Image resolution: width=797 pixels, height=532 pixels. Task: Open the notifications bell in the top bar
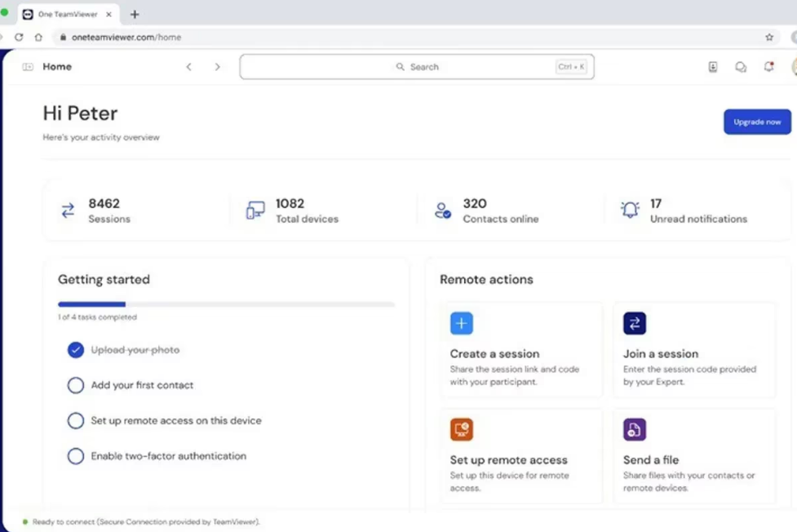(x=768, y=67)
